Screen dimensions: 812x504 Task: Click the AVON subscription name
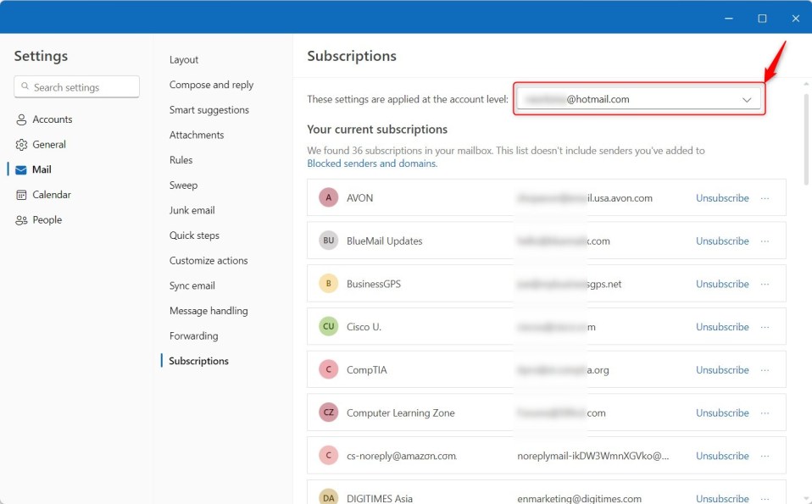(360, 198)
